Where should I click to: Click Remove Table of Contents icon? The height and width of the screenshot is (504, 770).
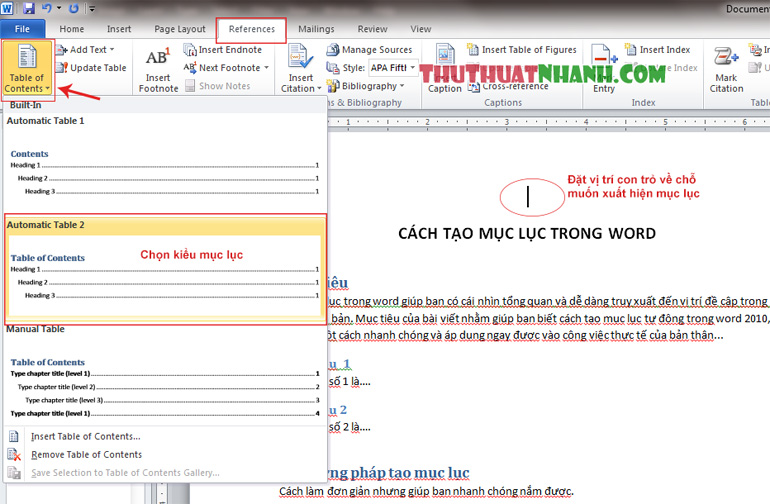[x=14, y=454]
